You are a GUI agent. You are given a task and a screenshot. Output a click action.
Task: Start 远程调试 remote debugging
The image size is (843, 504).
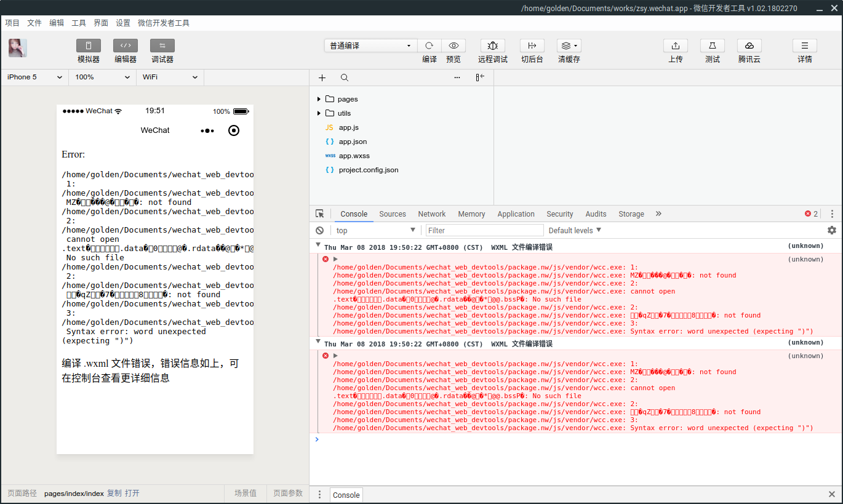[x=492, y=46]
